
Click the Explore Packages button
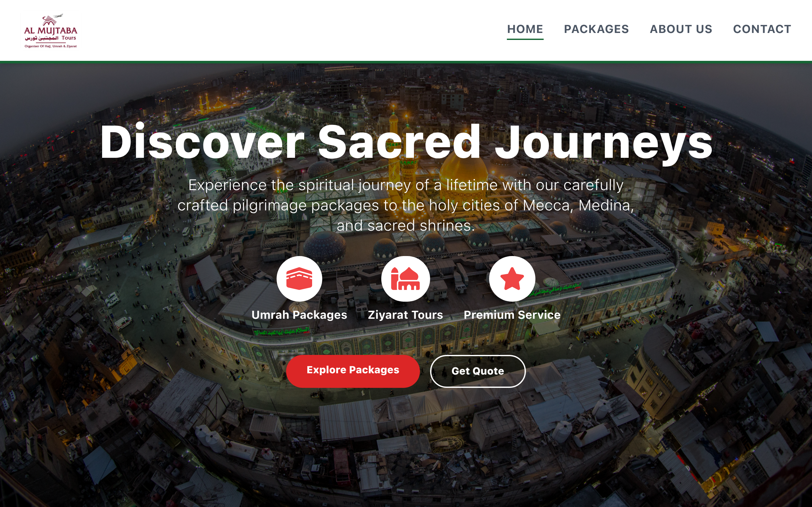353,371
